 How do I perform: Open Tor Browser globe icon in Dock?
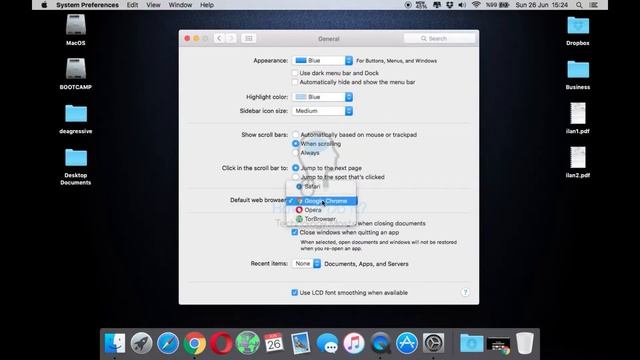[x=247, y=343]
